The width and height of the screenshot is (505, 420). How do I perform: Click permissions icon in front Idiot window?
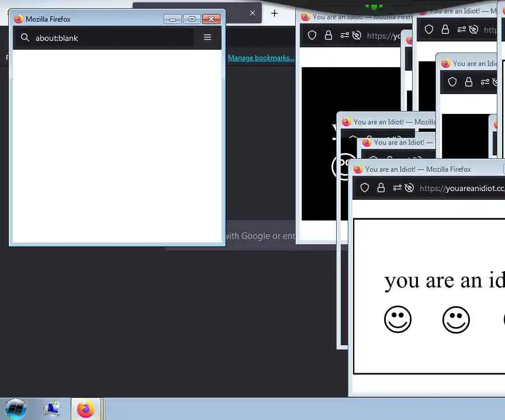tap(397, 188)
